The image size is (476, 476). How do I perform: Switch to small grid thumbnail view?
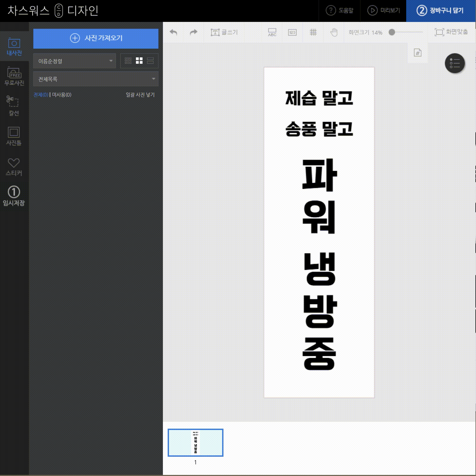coord(128,61)
